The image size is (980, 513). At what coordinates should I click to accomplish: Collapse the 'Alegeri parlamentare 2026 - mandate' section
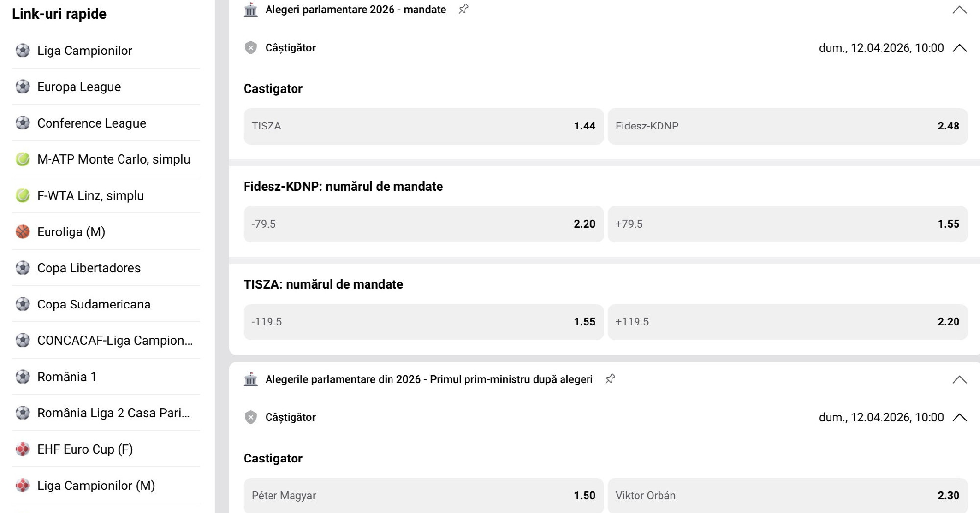tap(959, 10)
